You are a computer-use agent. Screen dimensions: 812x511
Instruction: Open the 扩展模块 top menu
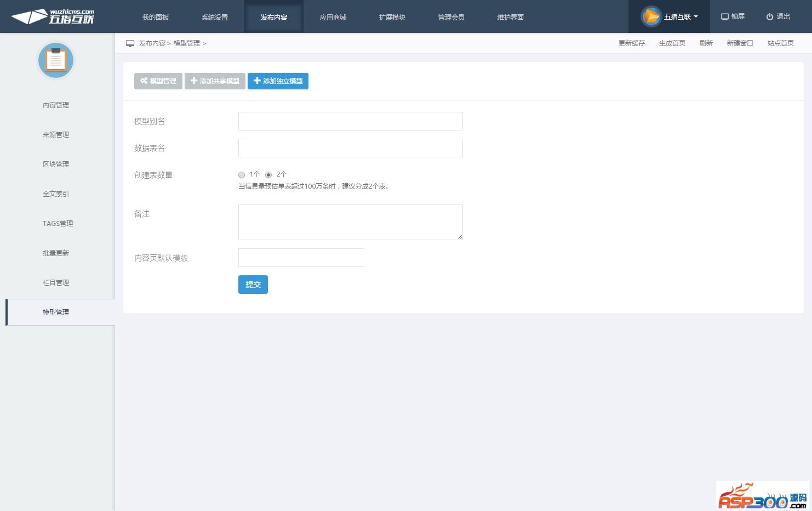pos(392,17)
